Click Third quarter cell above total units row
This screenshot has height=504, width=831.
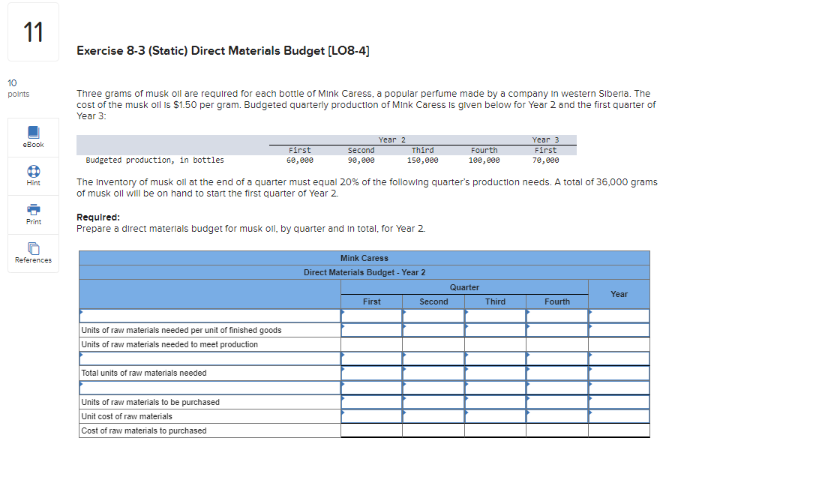coord(495,358)
